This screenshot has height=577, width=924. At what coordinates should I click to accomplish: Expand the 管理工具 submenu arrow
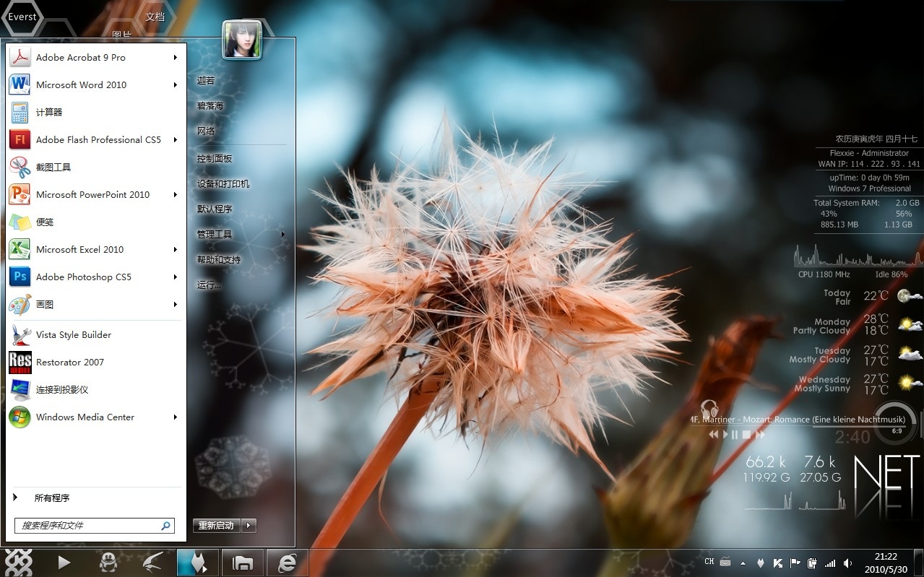pos(282,234)
